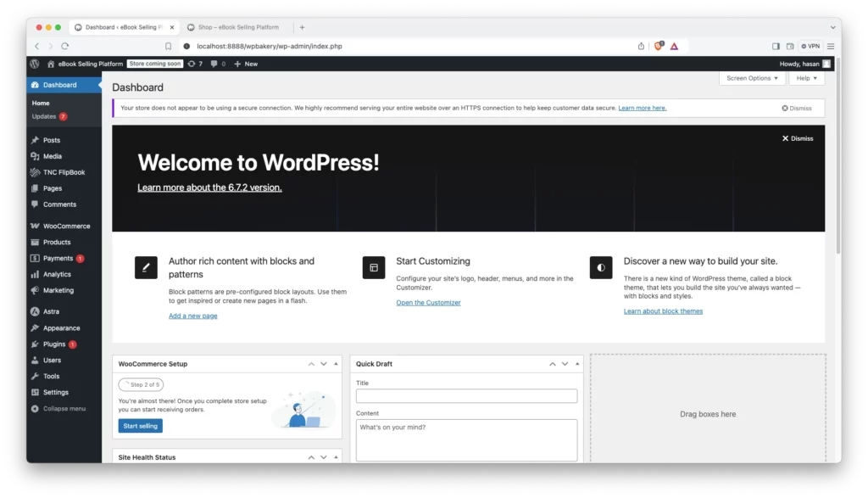Open the WooCommerce menu in sidebar

pos(66,226)
